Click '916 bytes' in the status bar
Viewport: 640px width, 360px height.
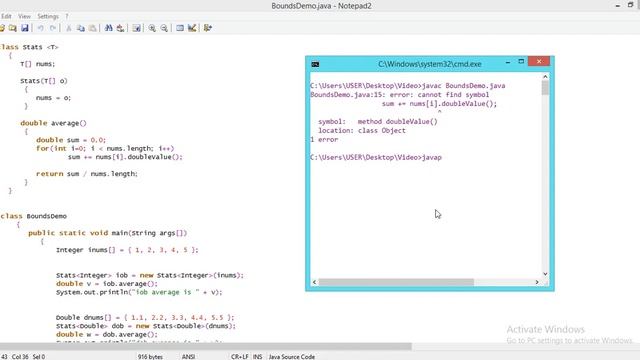150,357
